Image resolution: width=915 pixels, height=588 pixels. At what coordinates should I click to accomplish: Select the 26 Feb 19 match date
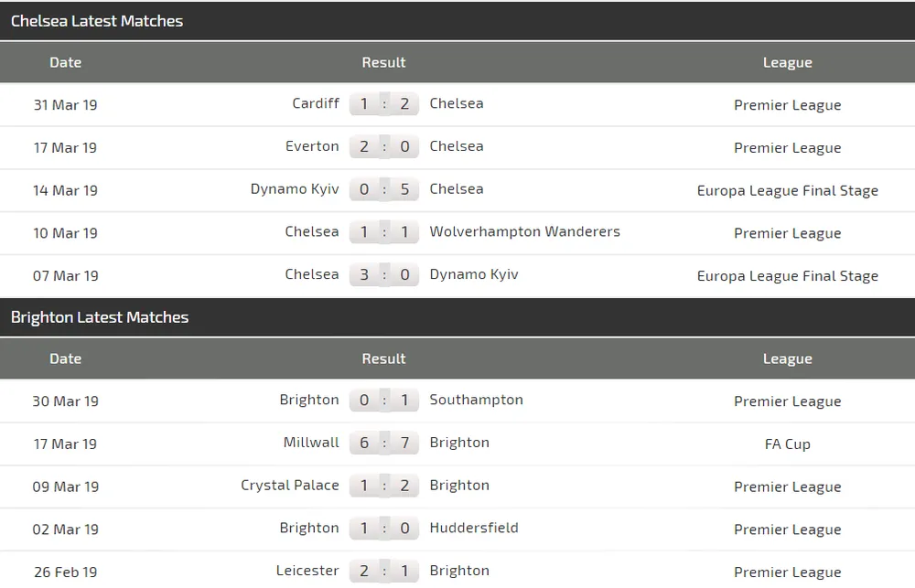(65, 572)
